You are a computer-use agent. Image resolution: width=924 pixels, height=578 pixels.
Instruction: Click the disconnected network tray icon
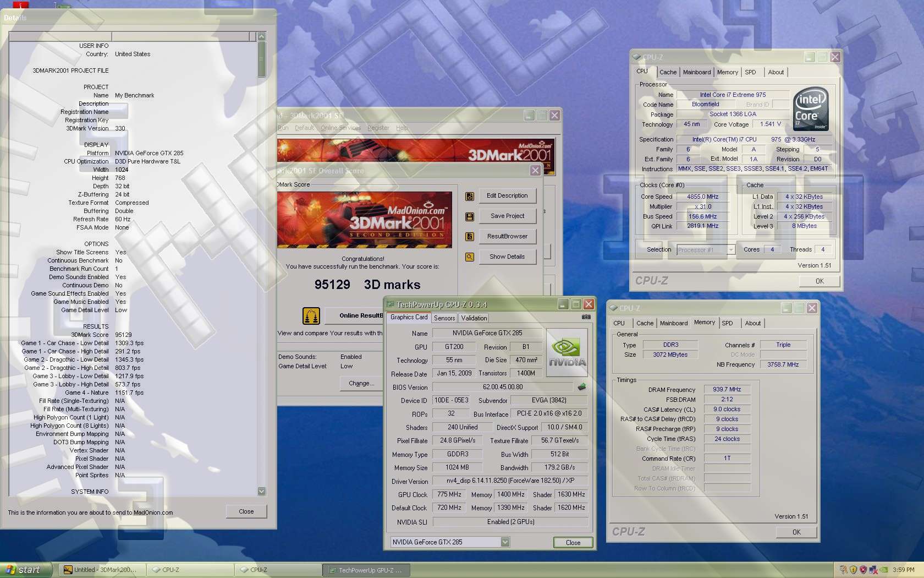(x=873, y=570)
